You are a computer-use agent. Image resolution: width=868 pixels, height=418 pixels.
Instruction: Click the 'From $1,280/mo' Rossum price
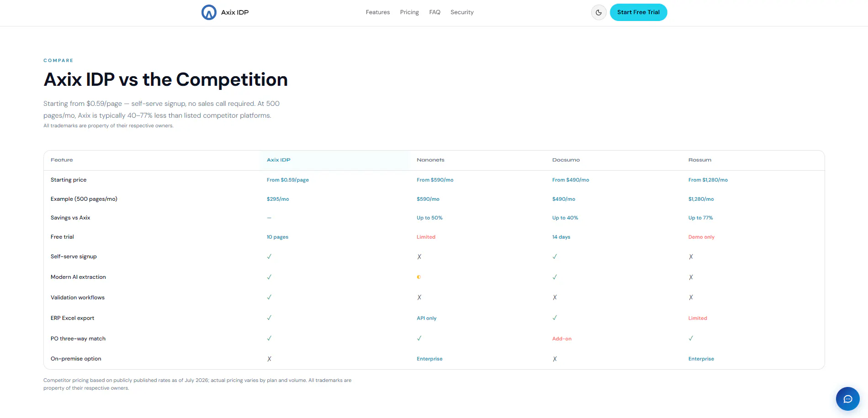708,180
